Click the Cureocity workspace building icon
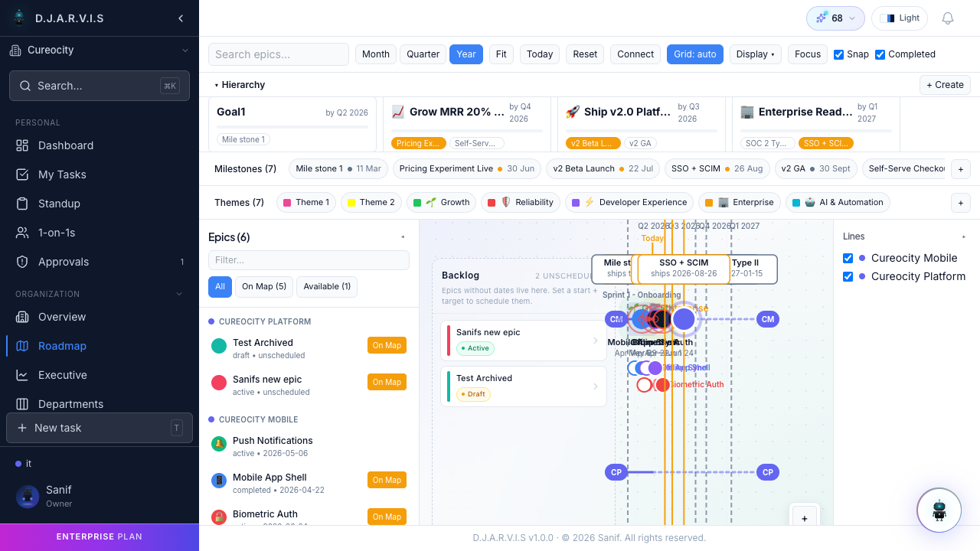 15,51
